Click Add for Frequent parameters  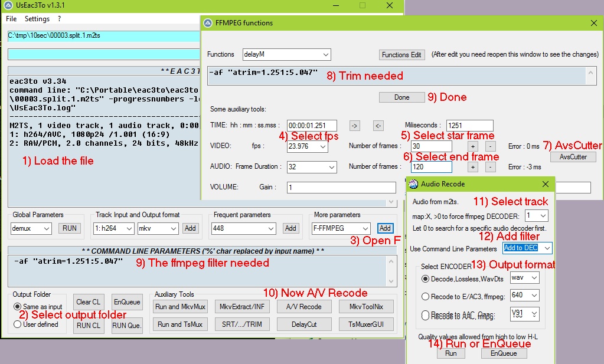coord(290,228)
